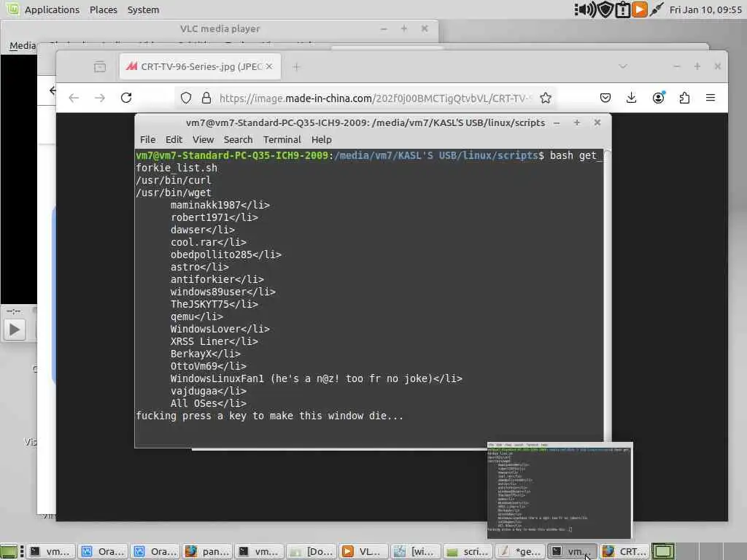Click the 'All OSes</li>' terminal line
Viewport: 747px width, 560px height.
pyautogui.click(x=208, y=403)
